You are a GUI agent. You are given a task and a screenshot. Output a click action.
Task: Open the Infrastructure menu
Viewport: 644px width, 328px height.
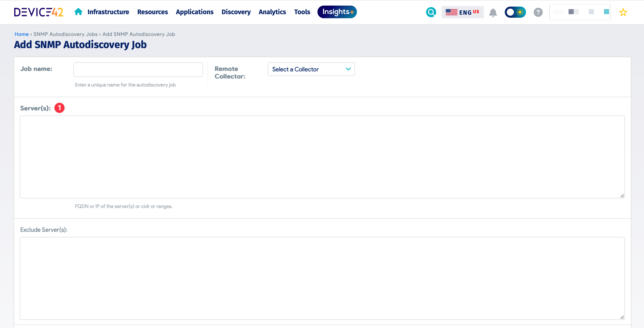click(108, 12)
